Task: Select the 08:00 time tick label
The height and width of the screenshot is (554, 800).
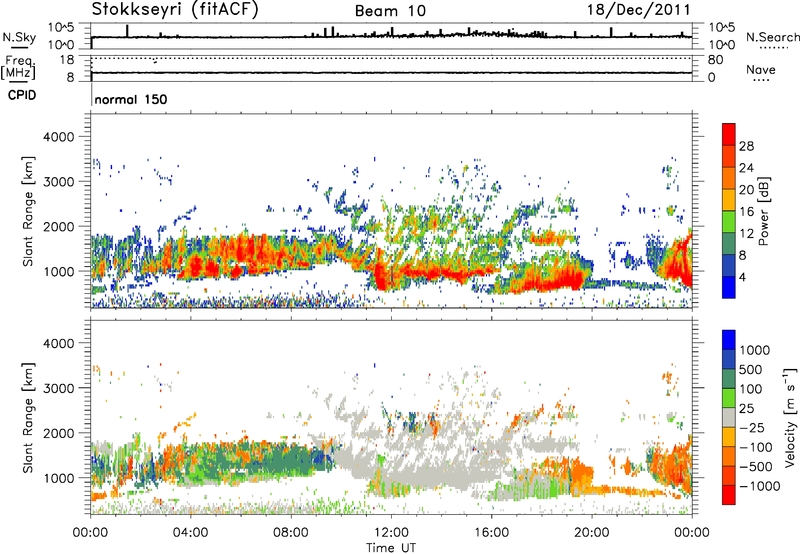Action: (x=291, y=533)
